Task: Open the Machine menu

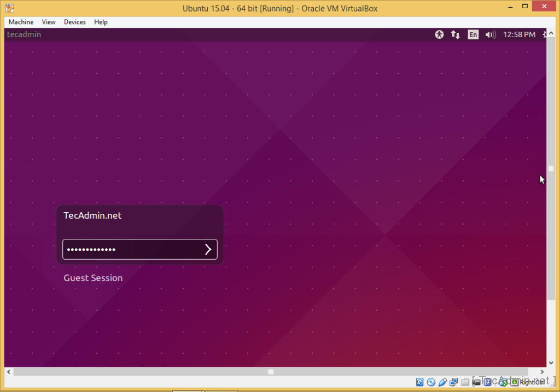Action: pos(21,22)
